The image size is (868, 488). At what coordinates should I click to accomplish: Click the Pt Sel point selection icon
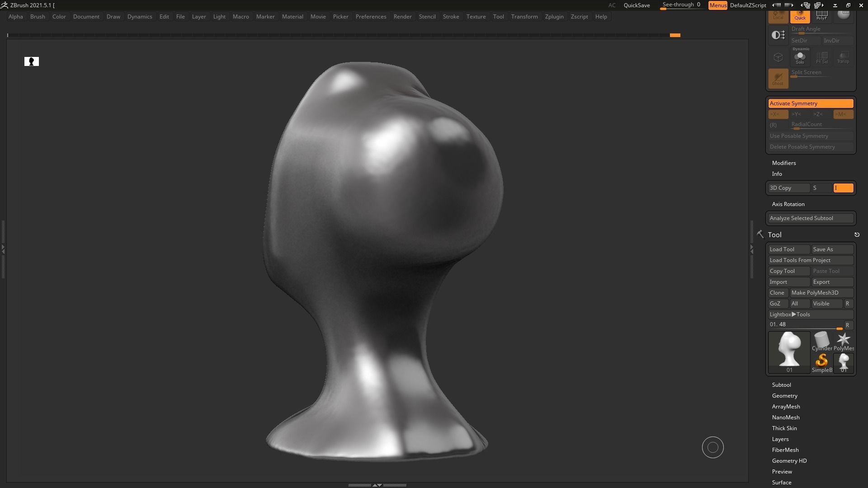click(821, 56)
